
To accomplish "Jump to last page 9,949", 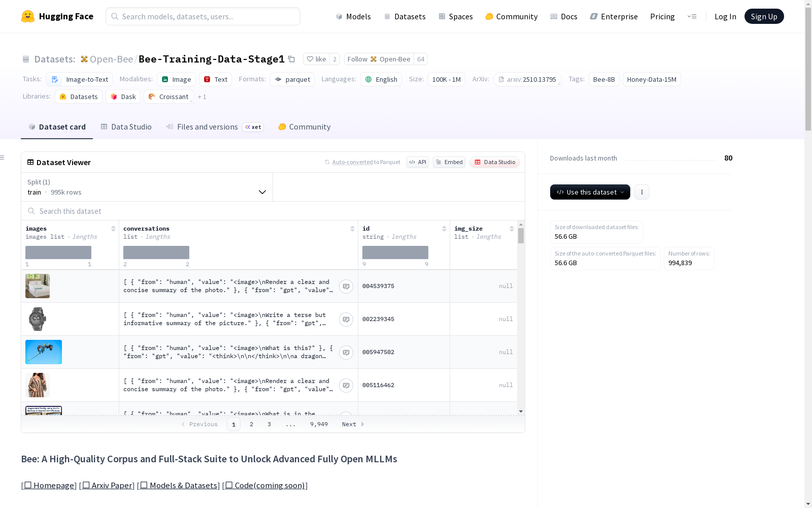I will (319, 424).
